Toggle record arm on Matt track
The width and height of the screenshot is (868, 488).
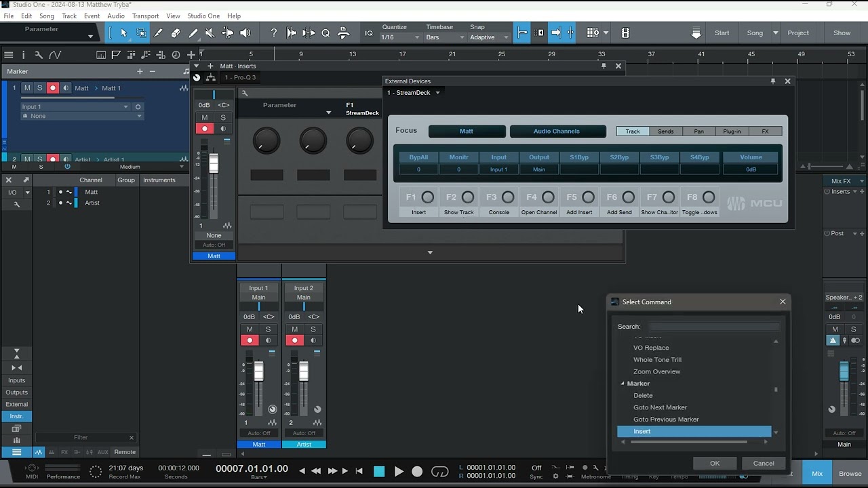pyautogui.click(x=52, y=88)
